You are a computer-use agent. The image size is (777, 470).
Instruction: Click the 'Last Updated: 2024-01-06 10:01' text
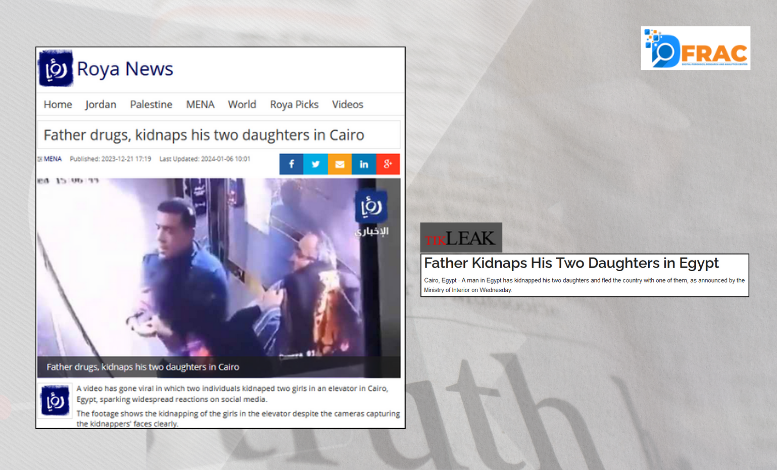pyautogui.click(x=205, y=159)
